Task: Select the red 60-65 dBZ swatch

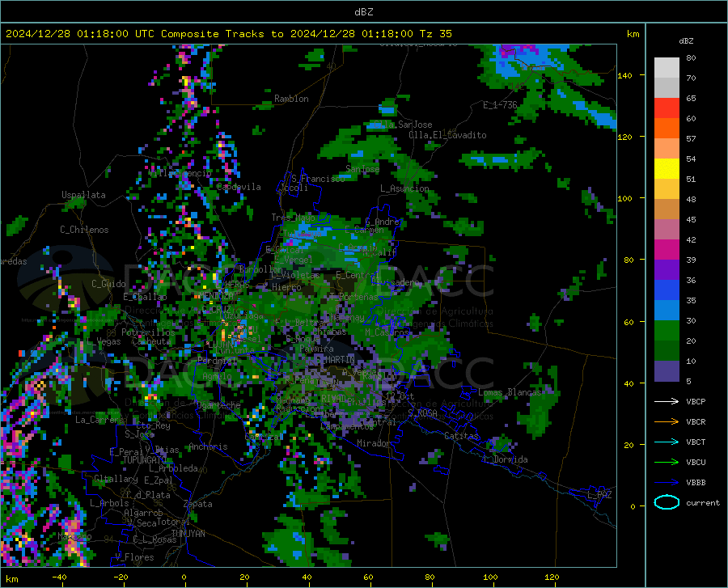Action: point(667,108)
